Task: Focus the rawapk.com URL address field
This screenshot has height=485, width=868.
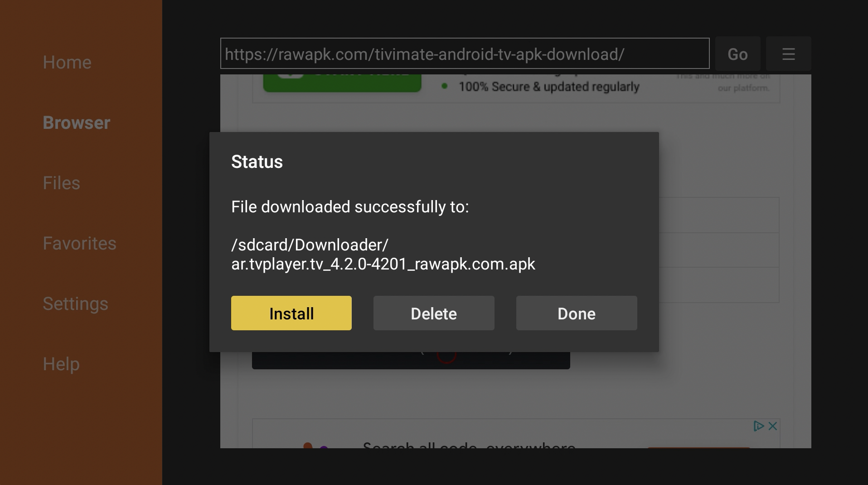Action: tap(465, 54)
